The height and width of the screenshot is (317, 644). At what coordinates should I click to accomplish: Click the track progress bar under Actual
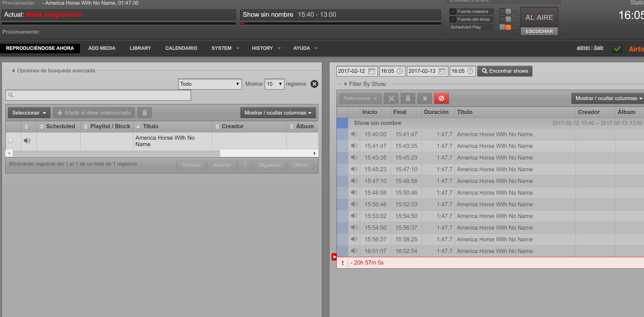119,24
